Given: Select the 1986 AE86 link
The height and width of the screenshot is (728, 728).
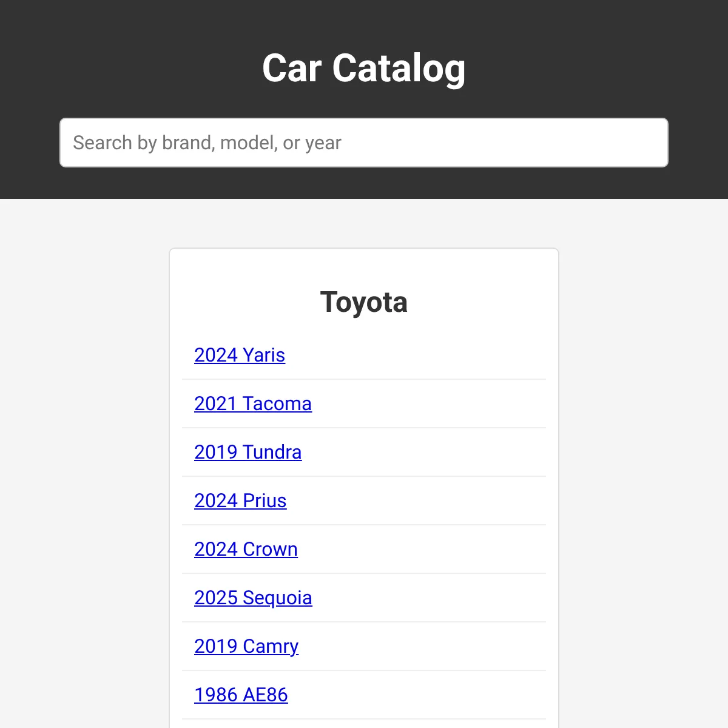Looking at the screenshot, I should (241, 695).
